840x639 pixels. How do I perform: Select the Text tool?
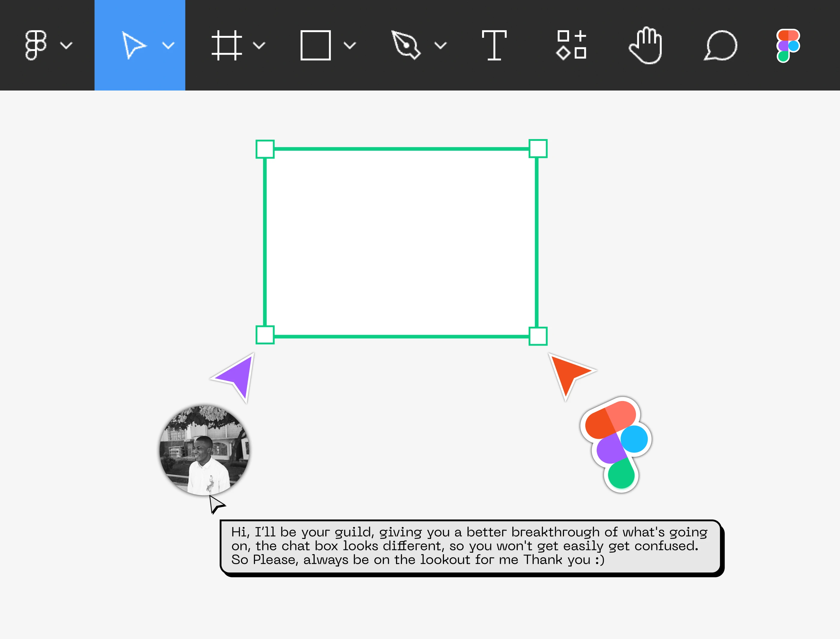point(494,45)
